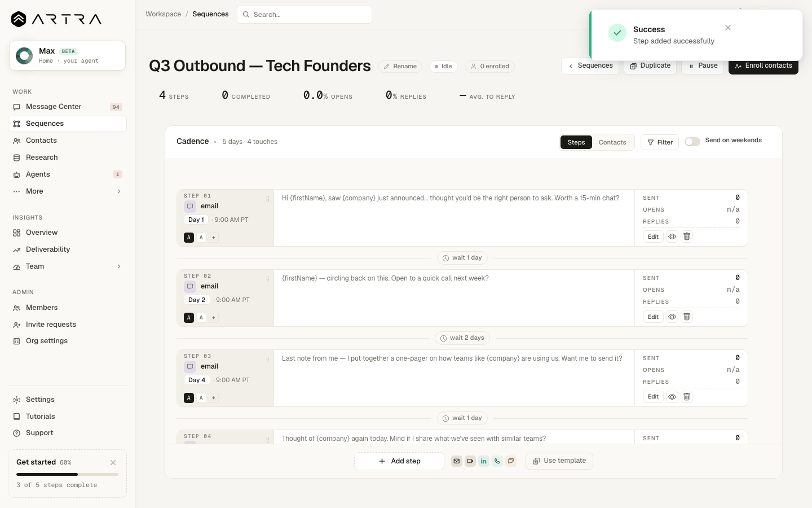Expand the Team section in sidebar
Image resolution: width=812 pixels, height=508 pixels.
point(67,266)
